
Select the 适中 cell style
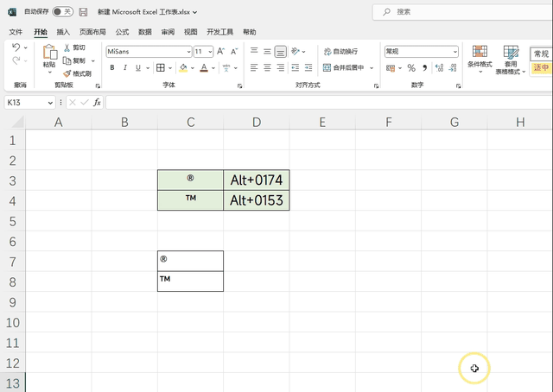542,67
